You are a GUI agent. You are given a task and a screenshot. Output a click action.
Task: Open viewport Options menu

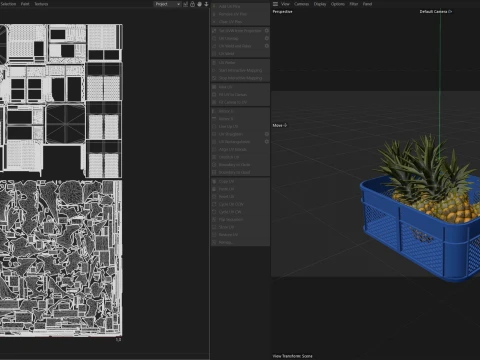coord(338,4)
